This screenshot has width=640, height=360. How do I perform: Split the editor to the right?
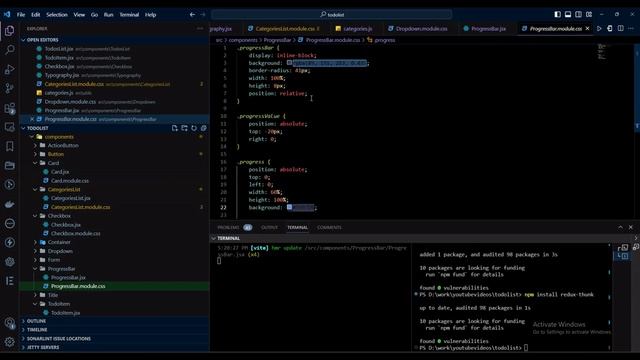tap(620, 29)
